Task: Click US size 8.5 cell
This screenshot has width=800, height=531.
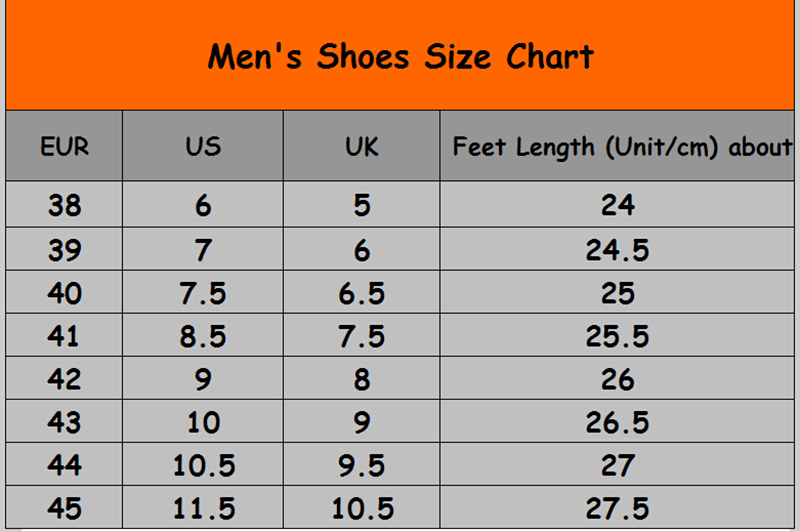Action: tap(203, 336)
